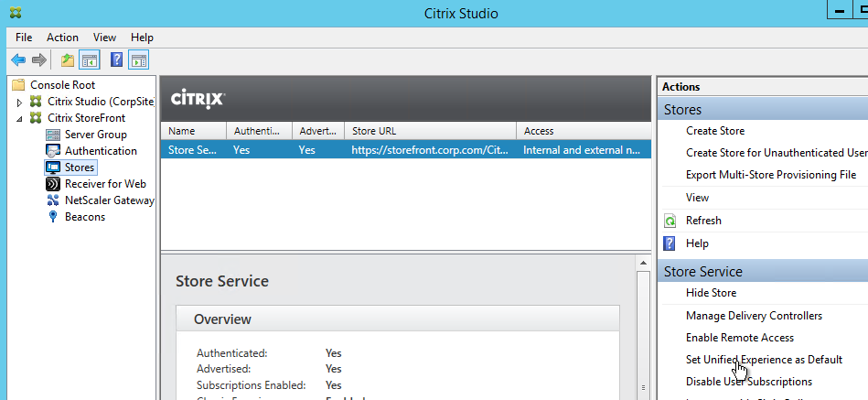This screenshot has height=400, width=868.
Task: Click the Back arrow toolbar icon
Action: coord(18,59)
